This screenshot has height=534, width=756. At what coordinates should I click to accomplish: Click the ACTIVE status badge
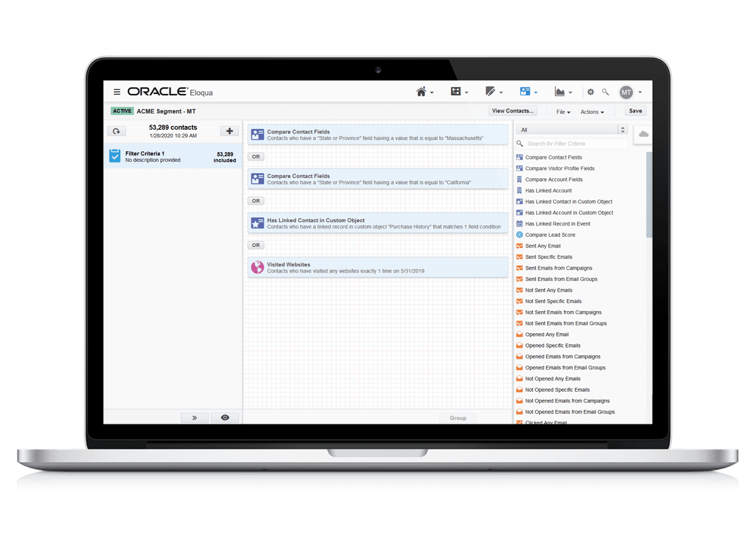(x=122, y=111)
